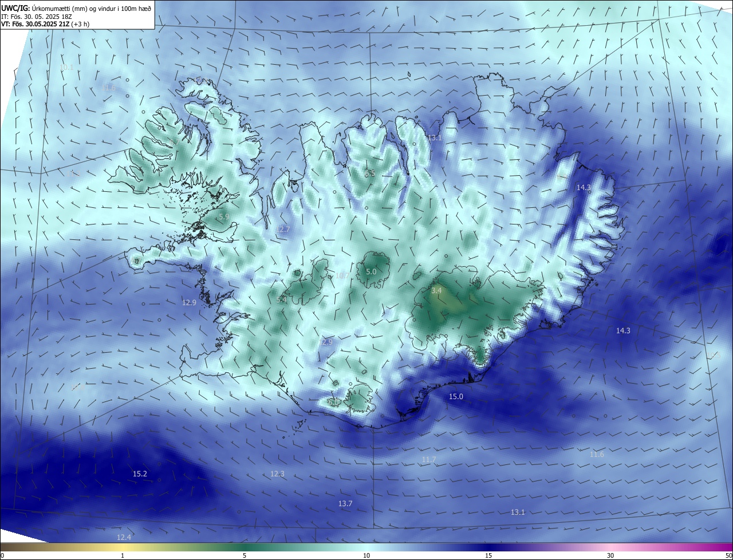733x560 pixels.
Task: Click the 5.9 value label on the map
Action: click(x=224, y=217)
